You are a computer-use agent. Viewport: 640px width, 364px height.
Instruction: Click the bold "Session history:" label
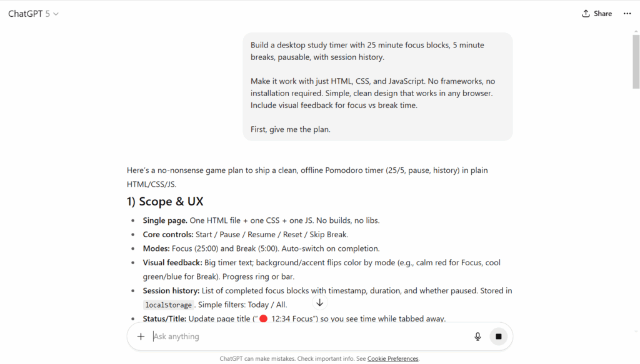coord(171,290)
